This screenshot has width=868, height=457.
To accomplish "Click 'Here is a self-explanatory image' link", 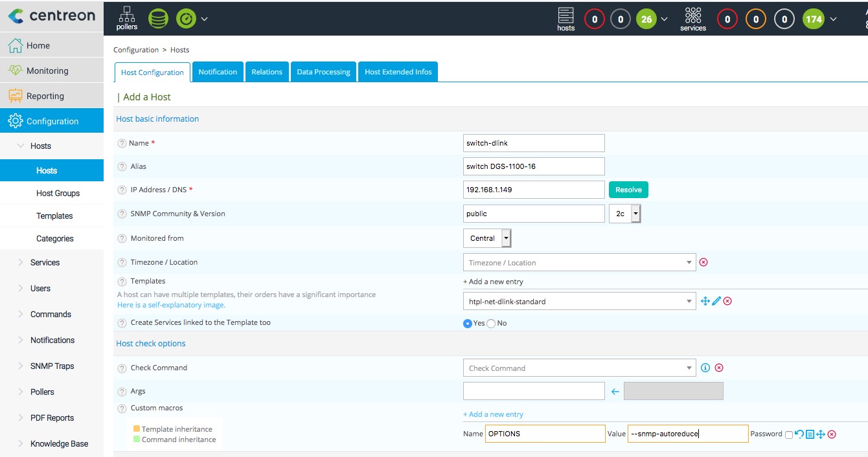I will coord(171,305).
